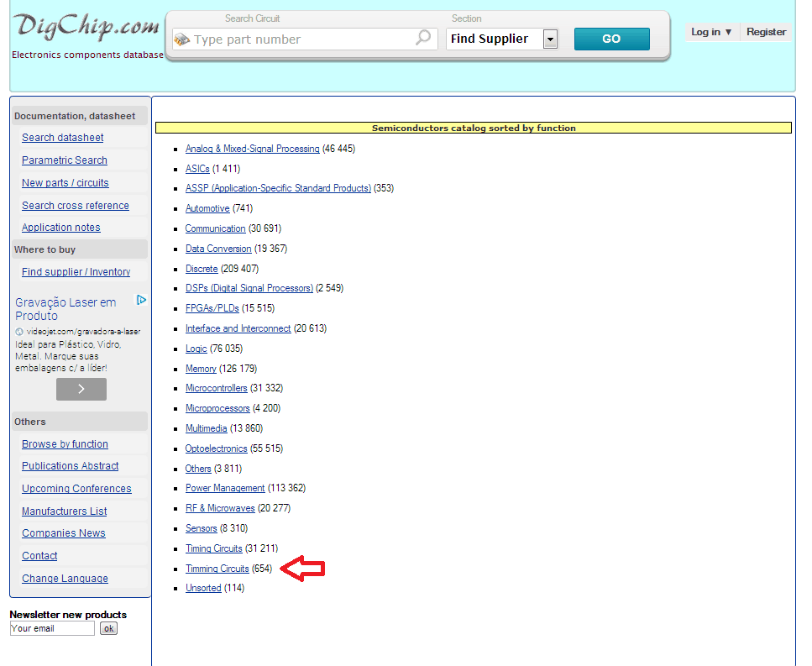Image resolution: width=812 pixels, height=666 pixels.
Task: Click the magnifier icon in search box
Action: (423, 38)
